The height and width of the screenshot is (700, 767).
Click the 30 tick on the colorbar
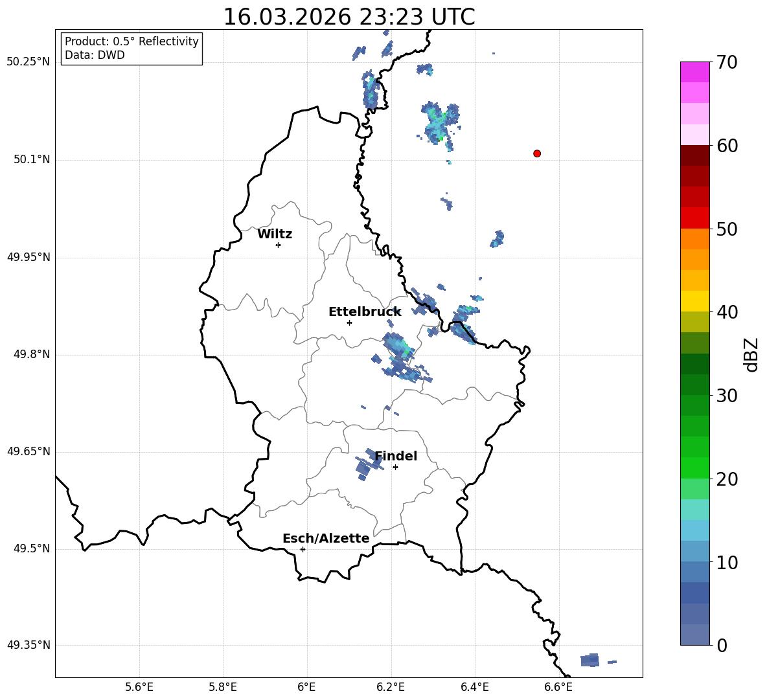point(727,396)
